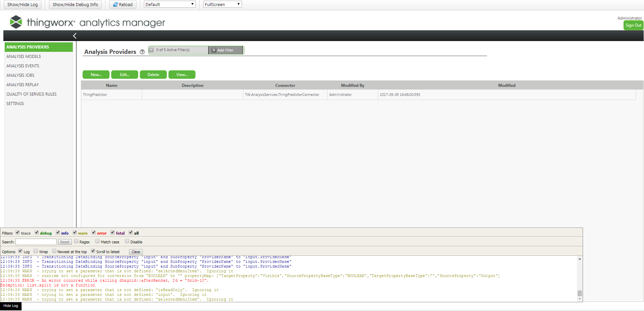Click the Sign Out button
The width and height of the screenshot is (644, 311).
tap(633, 25)
